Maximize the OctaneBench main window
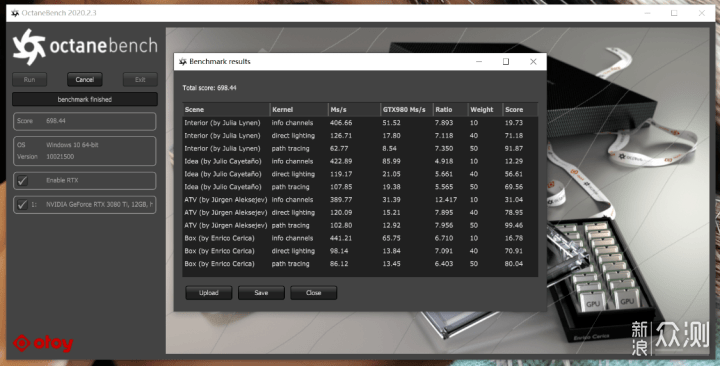Viewport: 720px width, 366px height. (674, 13)
